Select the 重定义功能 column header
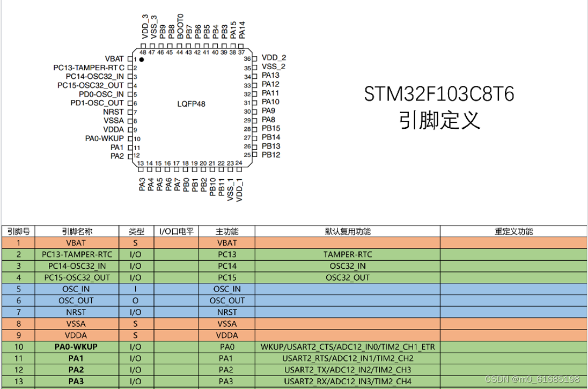 coord(514,231)
